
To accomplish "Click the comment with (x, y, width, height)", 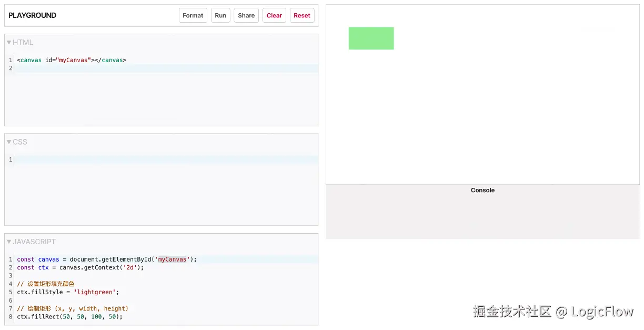I will click(x=73, y=308).
